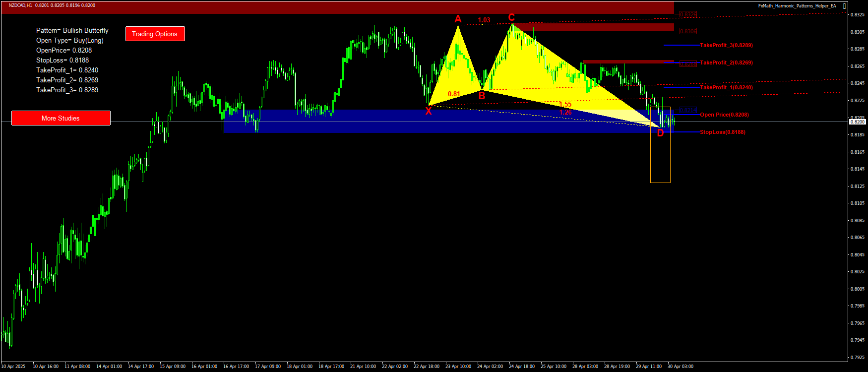Click the TakeProfit_1(0.8240) level label
The height and width of the screenshot is (372, 868).
726,87
